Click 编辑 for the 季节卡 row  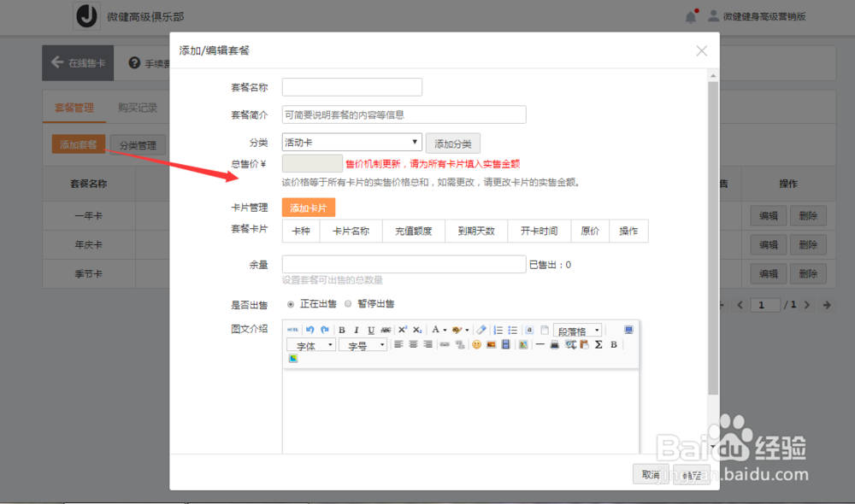(769, 273)
